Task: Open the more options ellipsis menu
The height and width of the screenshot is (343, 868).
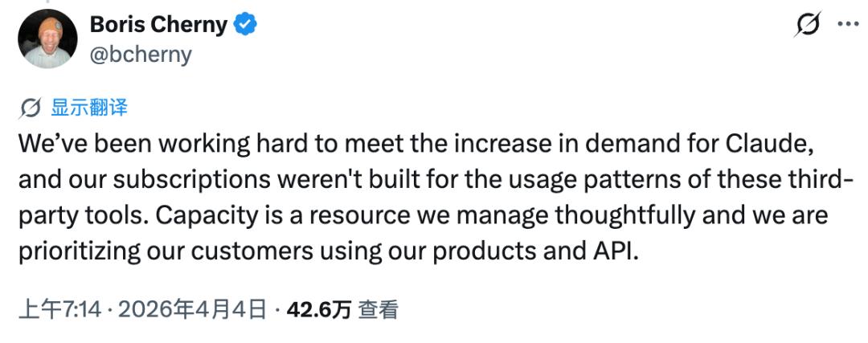Action: pyautogui.click(x=849, y=24)
